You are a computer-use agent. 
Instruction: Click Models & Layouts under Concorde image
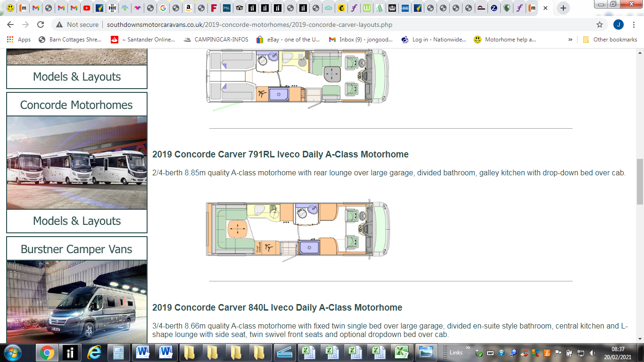[x=77, y=221]
